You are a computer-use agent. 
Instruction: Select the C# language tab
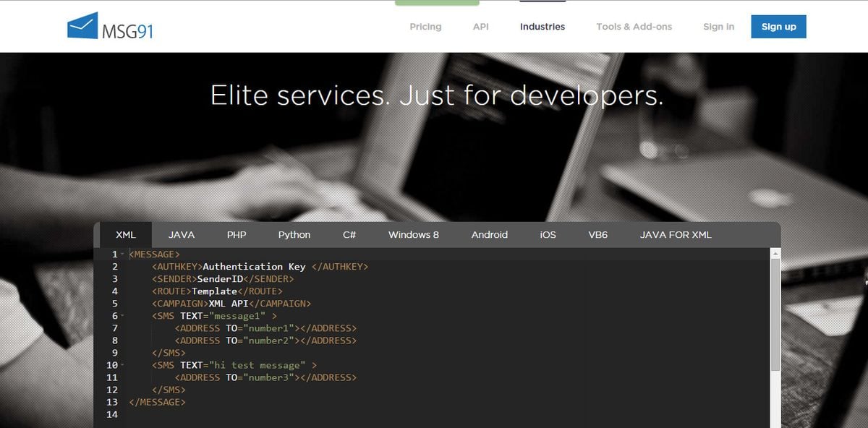(x=349, y=234)
